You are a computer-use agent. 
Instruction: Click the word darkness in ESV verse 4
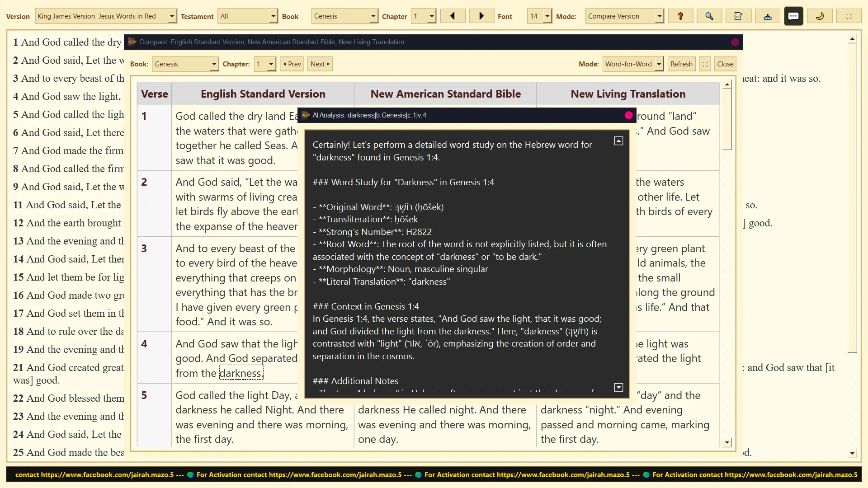coord(241,373)
